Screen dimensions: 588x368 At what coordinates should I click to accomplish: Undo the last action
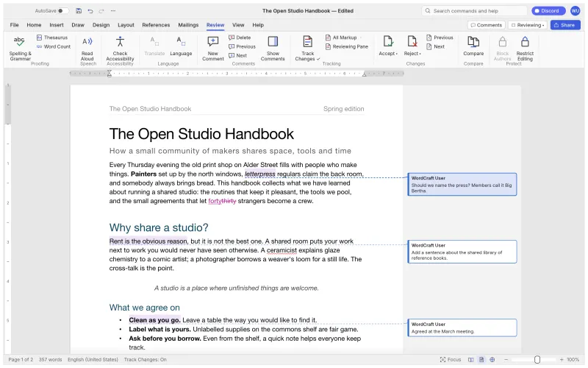[90, 11]
